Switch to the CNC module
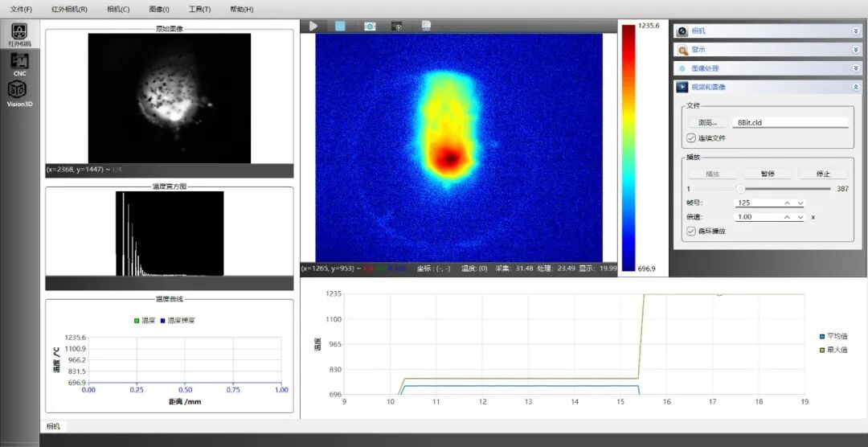Image resolution: width=868 pixels, height=447 pixels. click(x=19, y=64)
